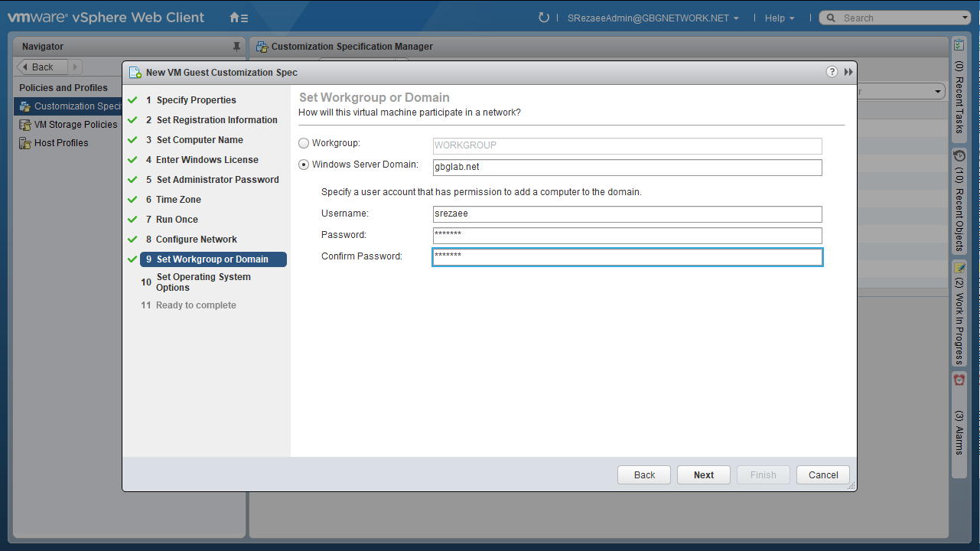Pin the Navigator panel
Screen dimensions: 980x551
236,47
